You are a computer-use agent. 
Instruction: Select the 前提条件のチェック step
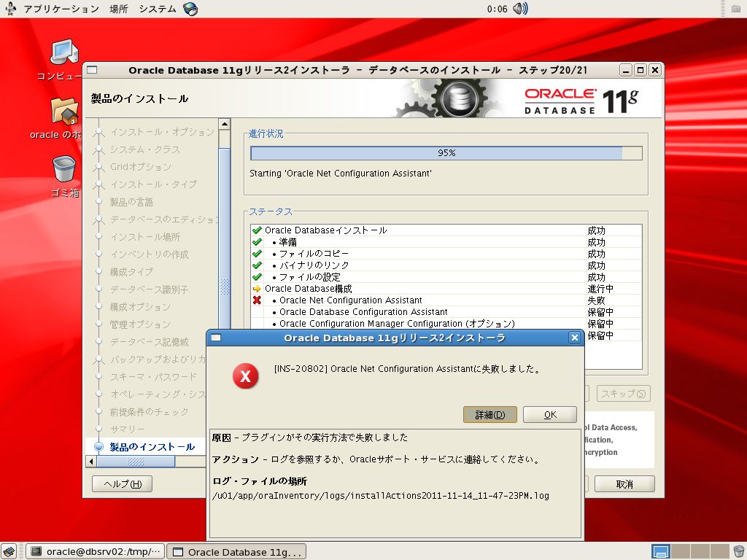tap(149, 412)
